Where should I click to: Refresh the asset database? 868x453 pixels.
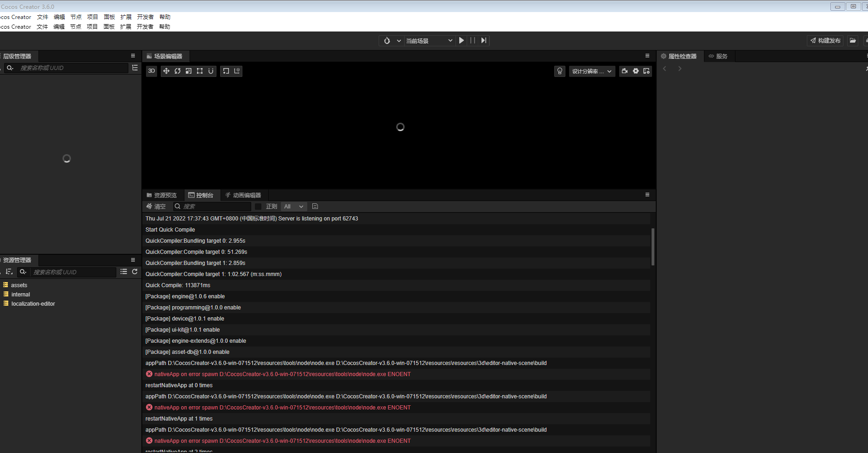[x=135, y=272]
